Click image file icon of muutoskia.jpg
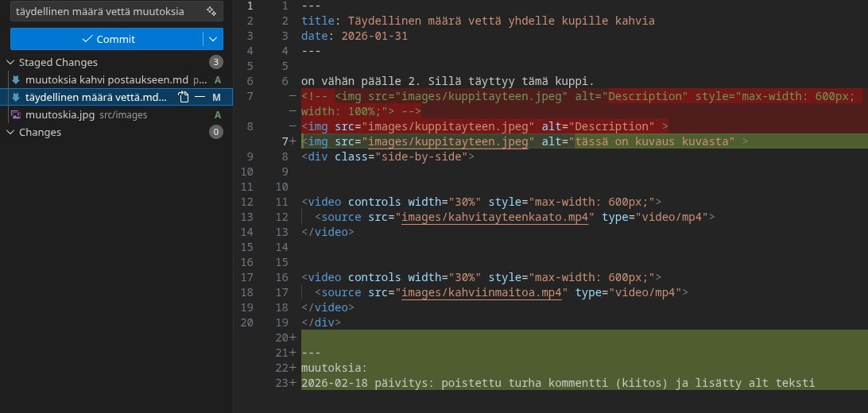Screen dimensions: 868x413 pos(16,115)
